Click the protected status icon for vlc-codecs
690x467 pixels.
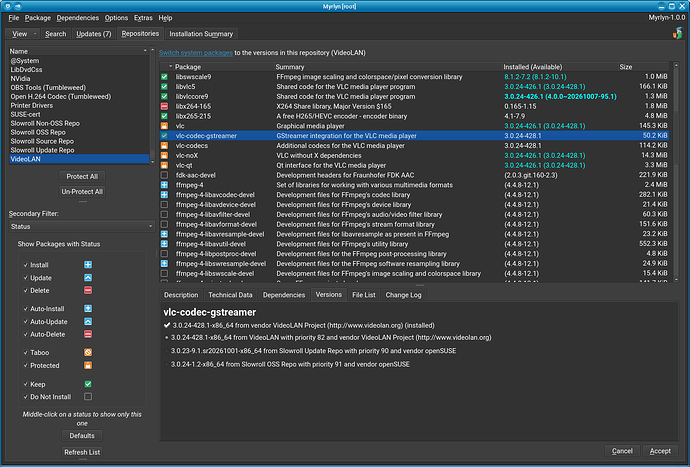tap(164, 145)
